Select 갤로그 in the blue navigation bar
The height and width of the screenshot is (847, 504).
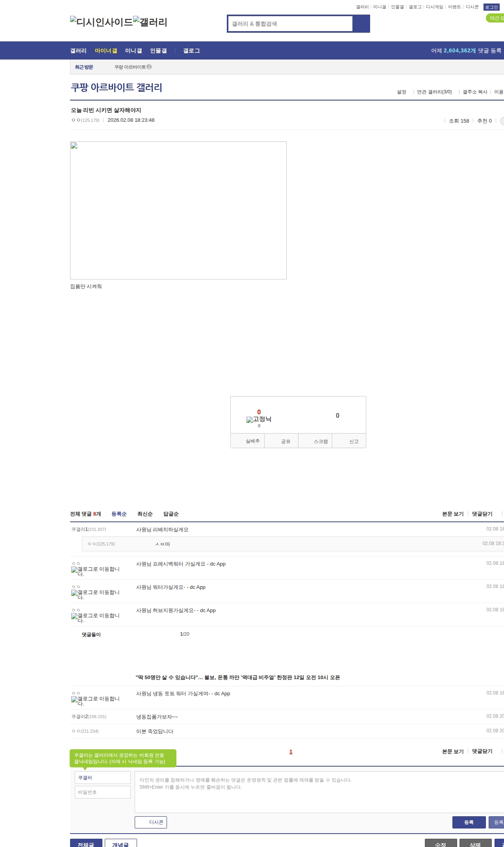191,51
